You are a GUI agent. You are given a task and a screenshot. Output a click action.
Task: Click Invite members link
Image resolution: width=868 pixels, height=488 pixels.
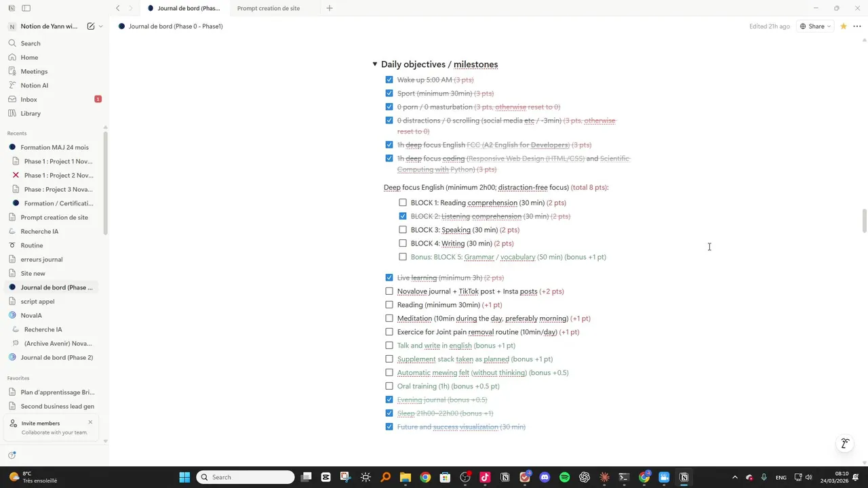(x=41, y=423)
